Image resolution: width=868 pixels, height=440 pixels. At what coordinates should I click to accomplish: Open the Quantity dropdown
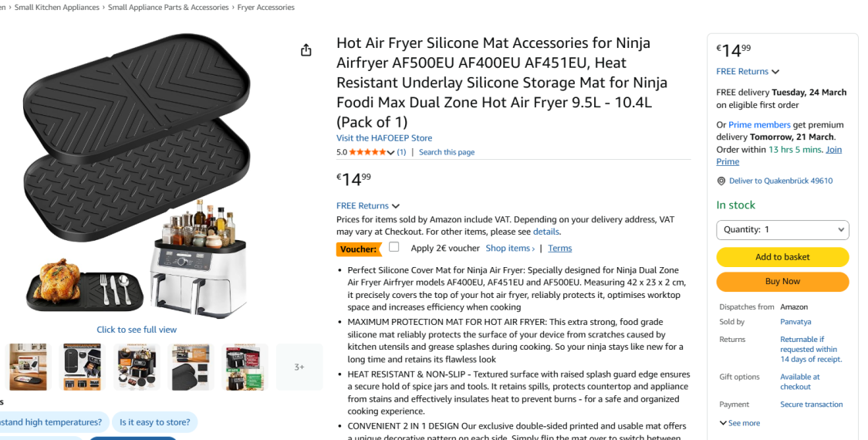pyautogui.click(x=782, y=230)
